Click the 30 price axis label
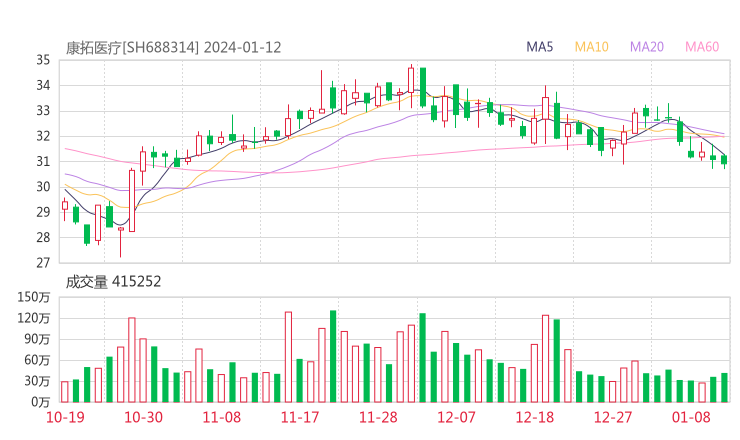The width and height of the screenshot is (740, 440). (x=43, y=187)
